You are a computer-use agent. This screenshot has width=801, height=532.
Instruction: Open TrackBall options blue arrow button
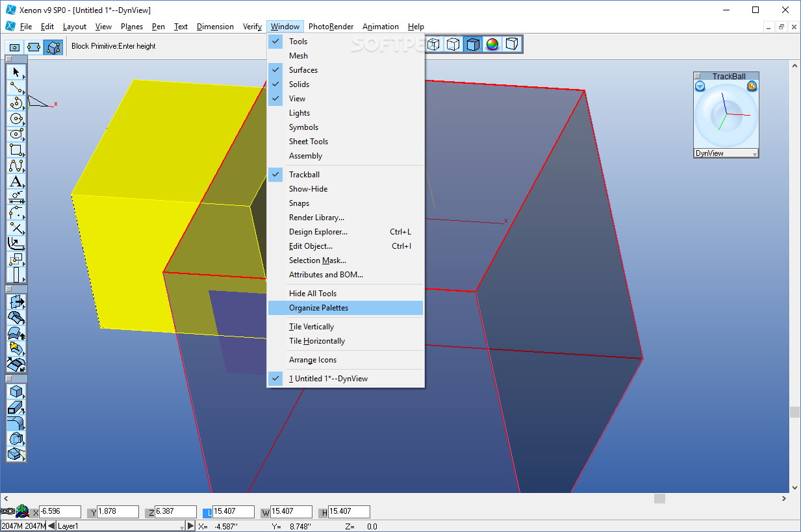pyautogui.click(x=700, y=86)
